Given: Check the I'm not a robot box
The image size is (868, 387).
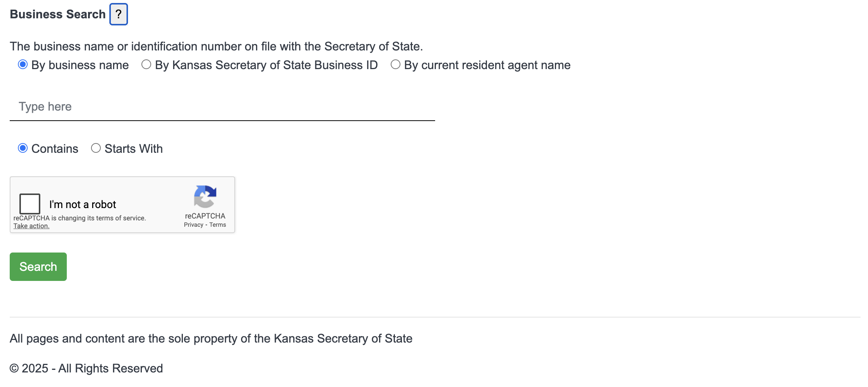Looking at the screenshot, I should [x=30, y=204].
